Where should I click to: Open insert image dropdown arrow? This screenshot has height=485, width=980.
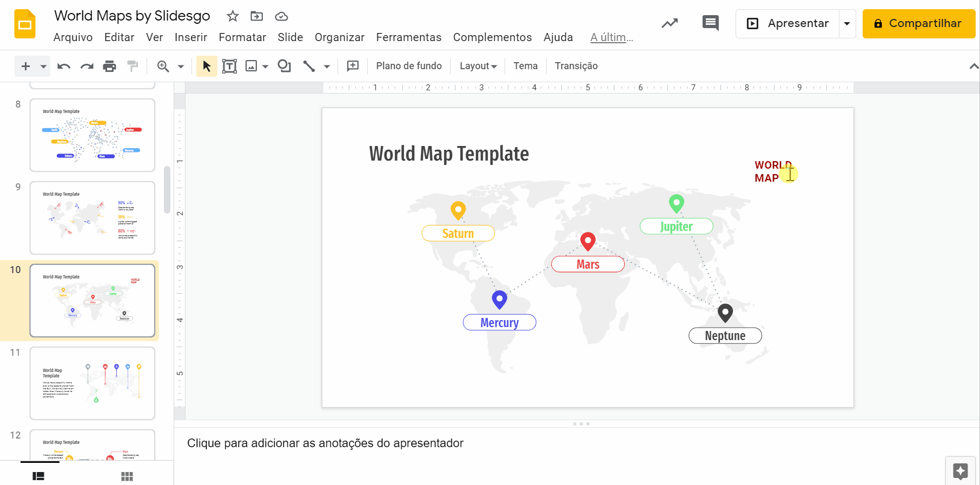coord(265,67)
